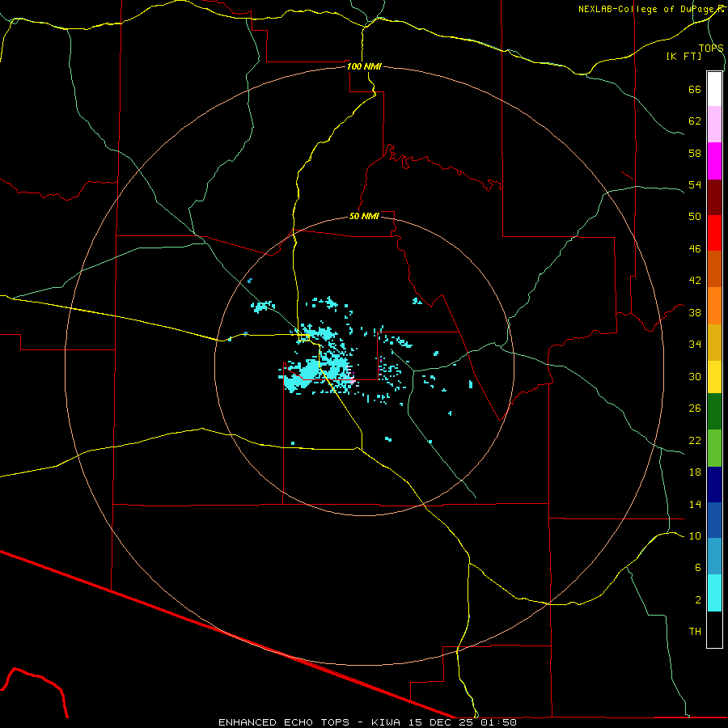Click the legend value "42"
This screenshot has height=728, width=728.
pos(695,281)
